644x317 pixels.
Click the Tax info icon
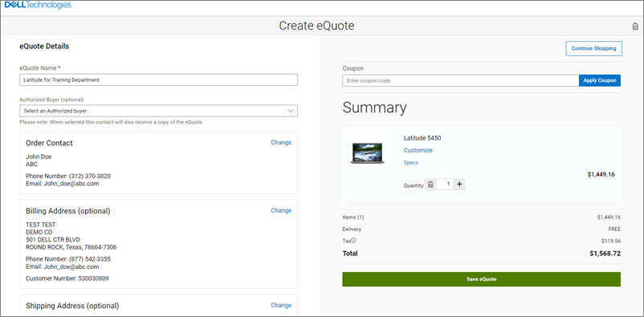353,241
